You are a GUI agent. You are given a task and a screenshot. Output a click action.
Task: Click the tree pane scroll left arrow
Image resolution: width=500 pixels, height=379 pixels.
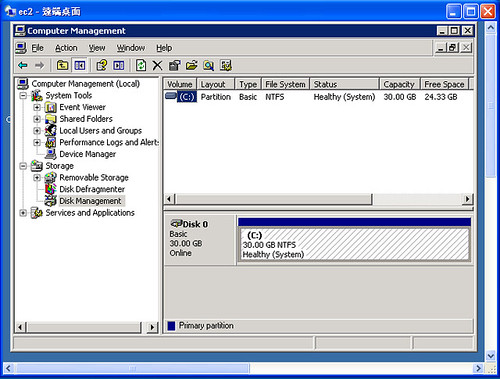pyautogui.click(x=20, y=327)
